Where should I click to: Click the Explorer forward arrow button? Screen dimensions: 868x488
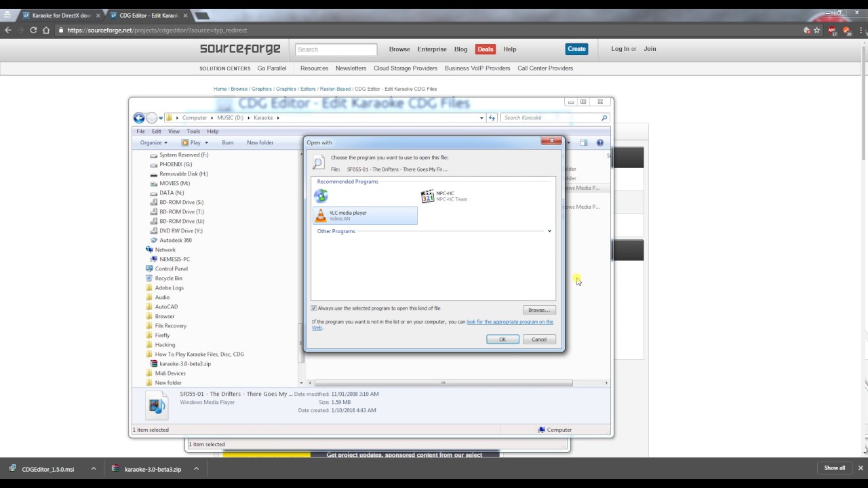tap(152, 118)
